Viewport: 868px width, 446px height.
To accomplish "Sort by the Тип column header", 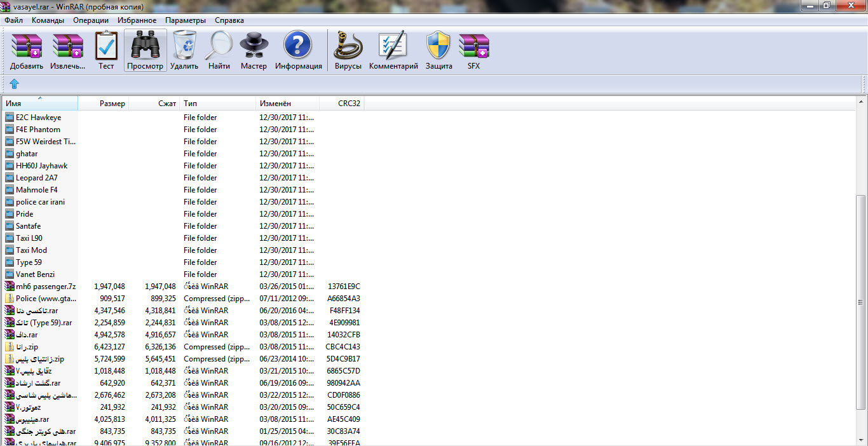I will coord(218,104).
